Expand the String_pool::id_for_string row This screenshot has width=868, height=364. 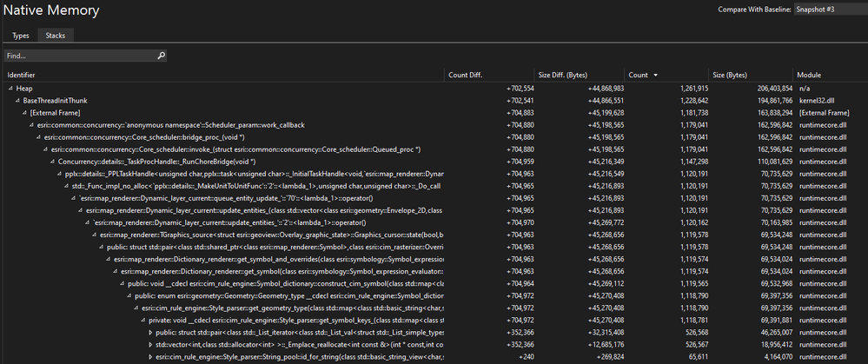(x=150, y=357)
